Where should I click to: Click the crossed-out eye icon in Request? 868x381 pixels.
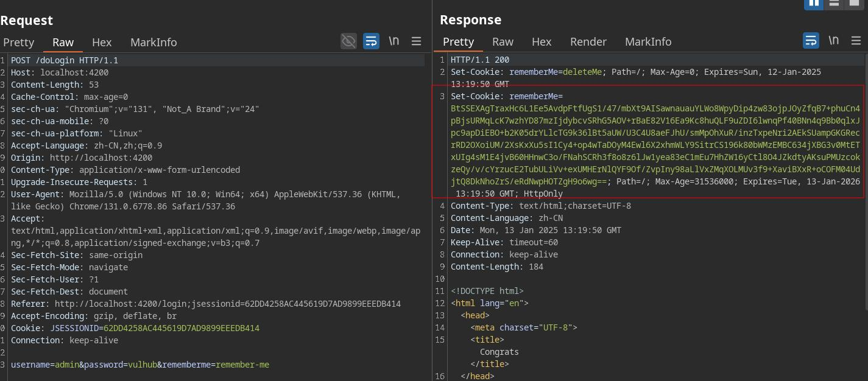tap(348, 41)
